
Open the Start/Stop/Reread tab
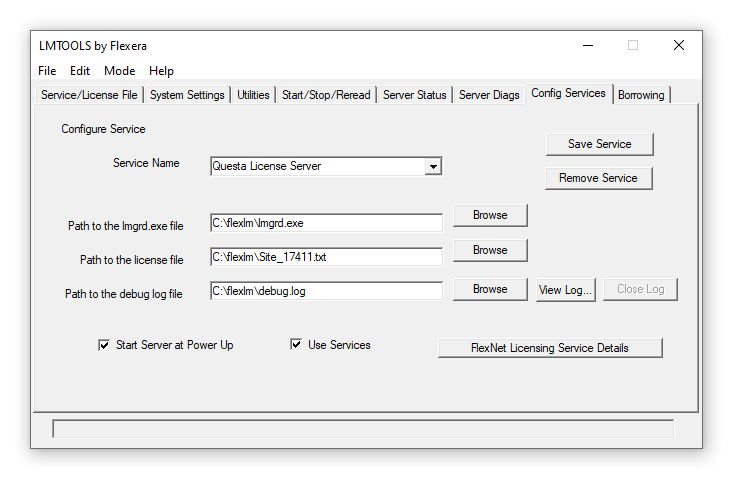pyautogui.click(x=326, y=95)
